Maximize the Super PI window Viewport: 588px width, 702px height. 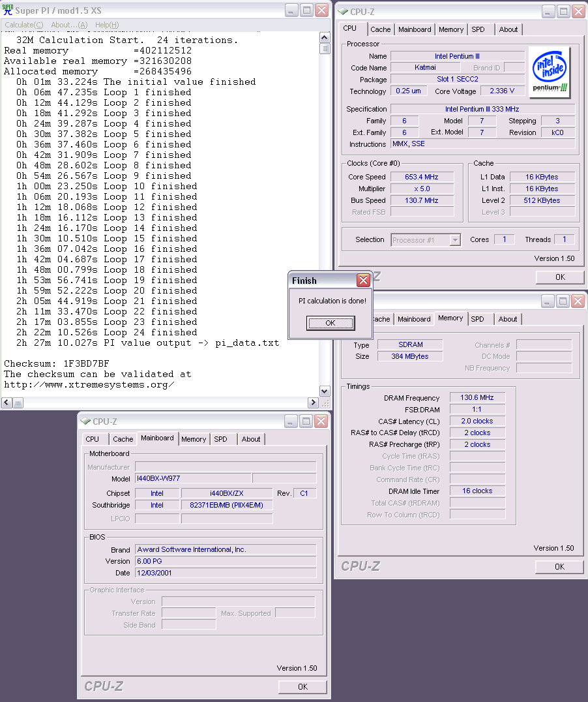pos(306,10)
